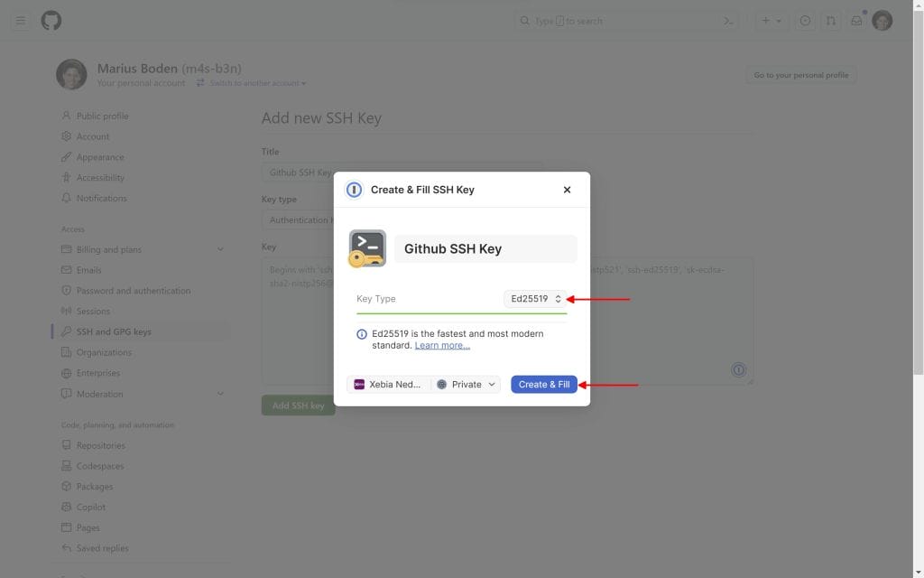Viewport: 924px width, 578px height.
Task: Open the hamburger navigation menu
Action: (x=21, y=21)
